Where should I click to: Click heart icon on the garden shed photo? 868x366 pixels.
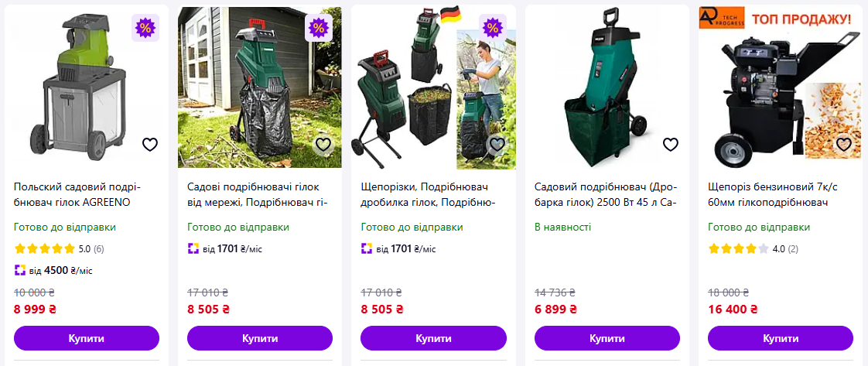[x=323, y=145]
